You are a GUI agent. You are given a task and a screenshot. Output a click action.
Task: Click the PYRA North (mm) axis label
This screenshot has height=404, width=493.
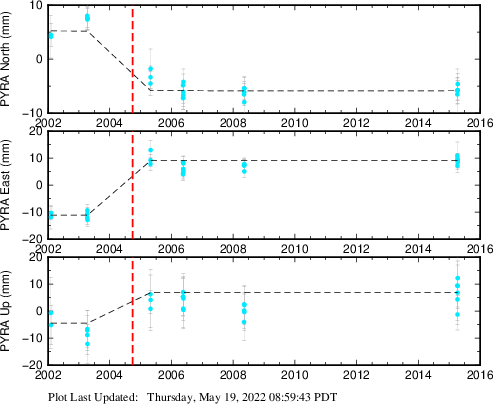[x=6, y=59]
